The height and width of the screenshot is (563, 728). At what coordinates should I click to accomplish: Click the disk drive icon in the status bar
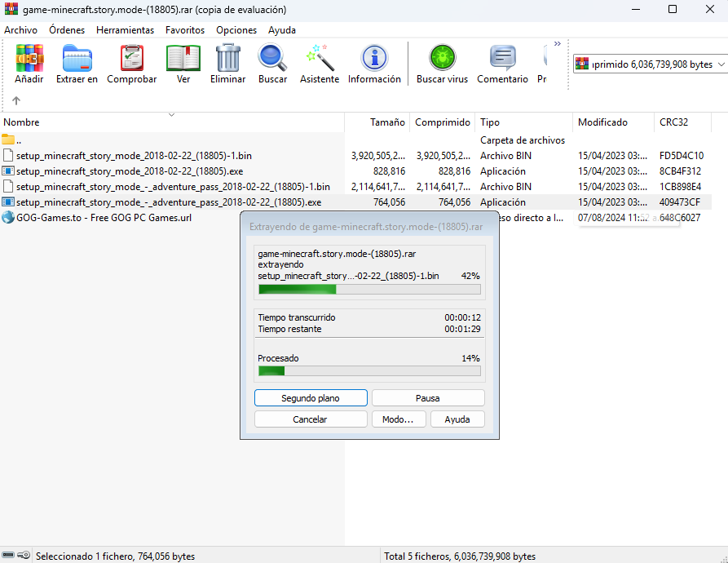click(8, 555)
